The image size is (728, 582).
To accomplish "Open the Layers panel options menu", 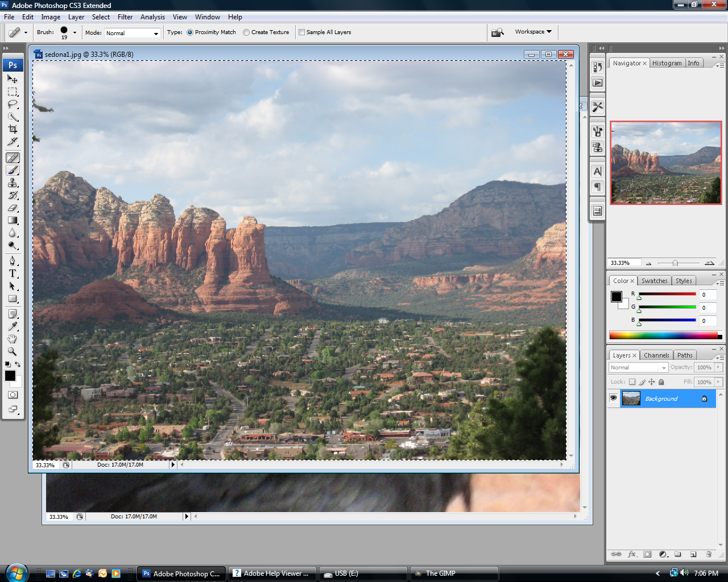I will (720, 357).
